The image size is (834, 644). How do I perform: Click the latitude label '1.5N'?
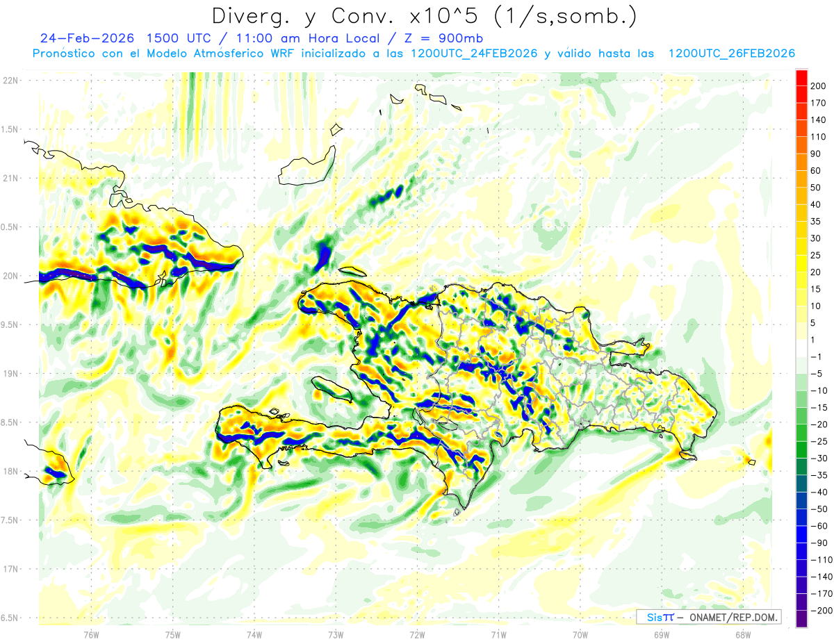(10, 129)
